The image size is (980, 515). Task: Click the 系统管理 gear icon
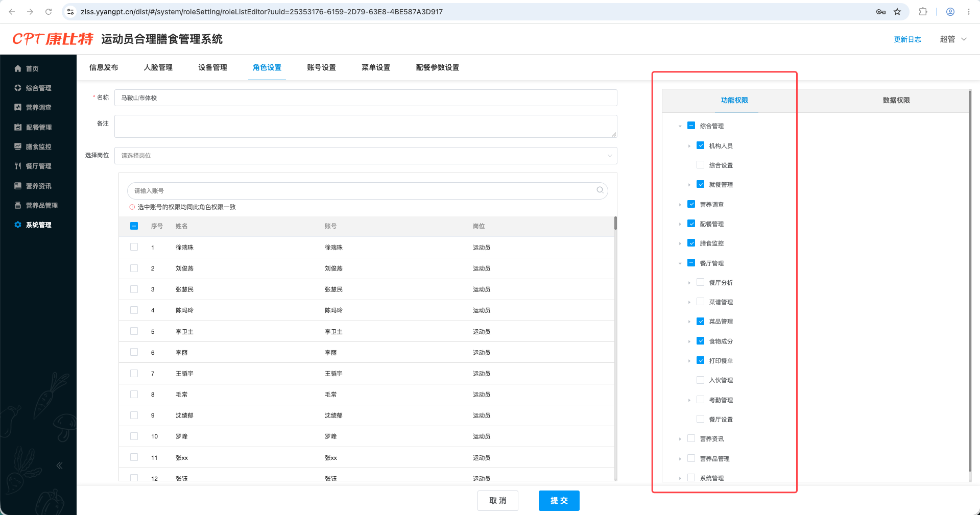18,225
